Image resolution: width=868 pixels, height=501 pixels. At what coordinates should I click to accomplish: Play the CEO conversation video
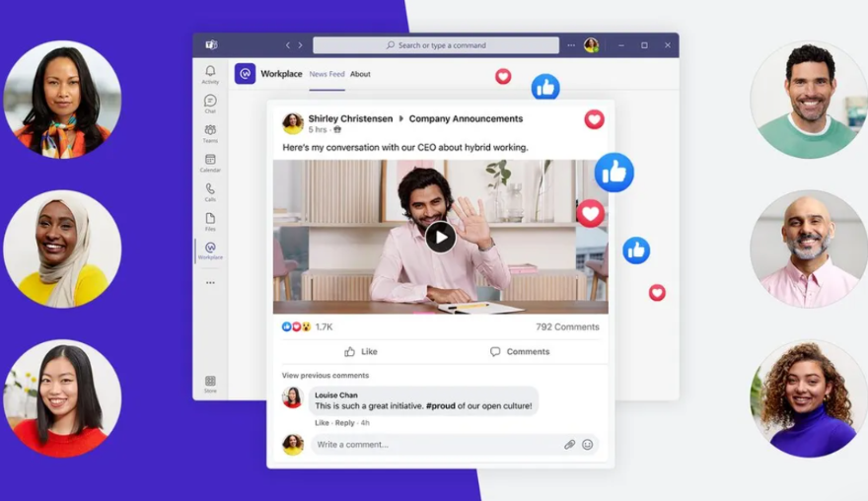[441, 237]
